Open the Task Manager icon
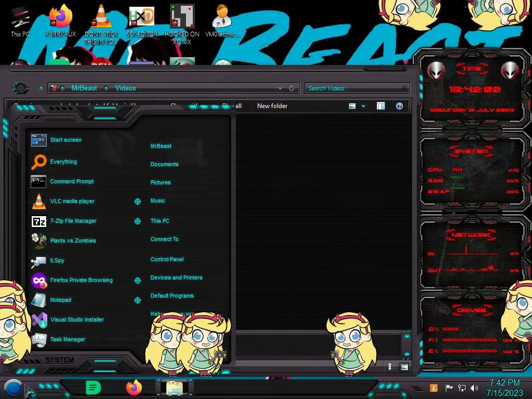Viewport: 532px width, 399px height. point(38,340)
